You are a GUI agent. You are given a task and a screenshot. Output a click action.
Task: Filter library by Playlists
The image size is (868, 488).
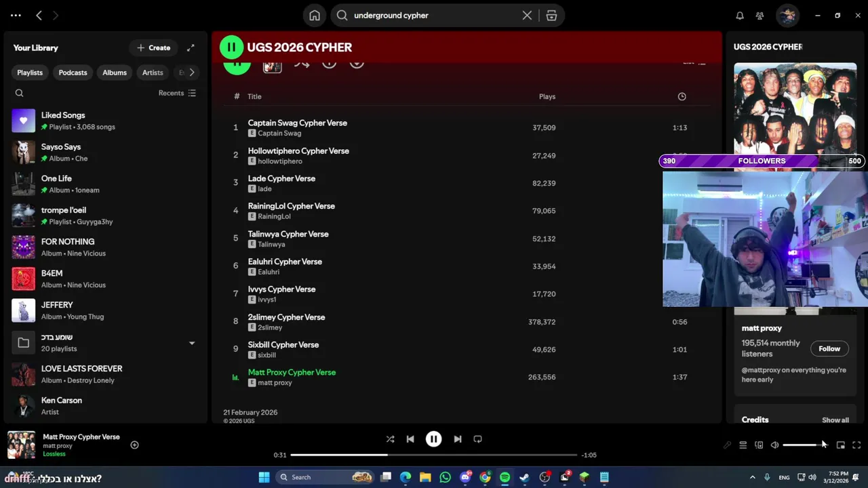point(30,73)
